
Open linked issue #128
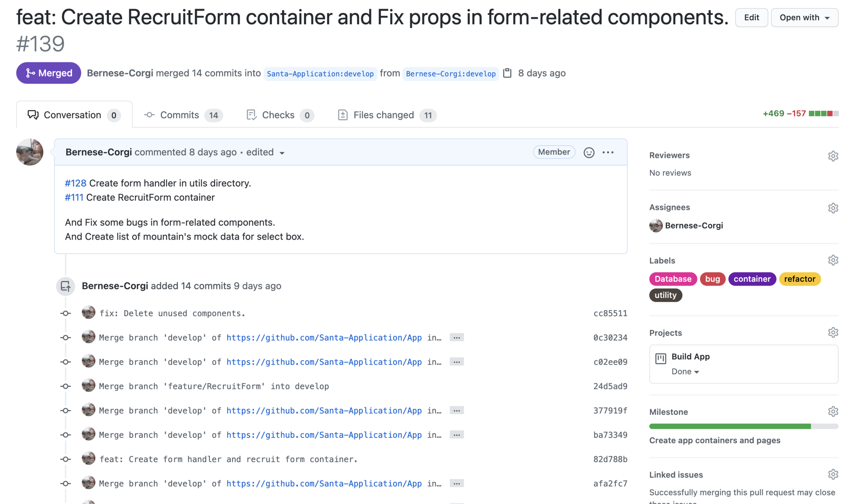[75, 183]
